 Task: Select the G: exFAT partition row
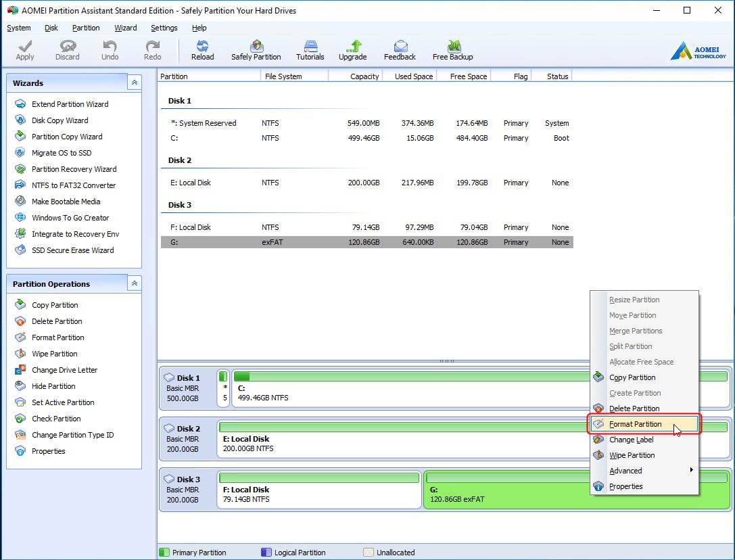[367, 242]
